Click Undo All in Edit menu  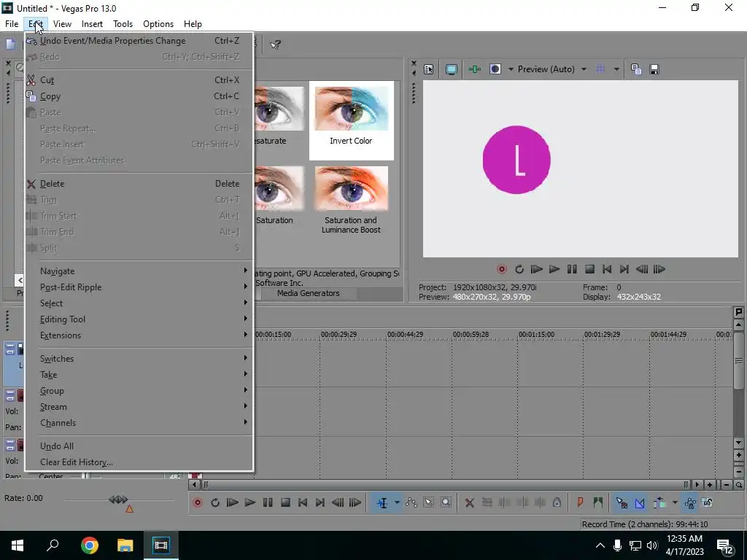coord(139,446)
